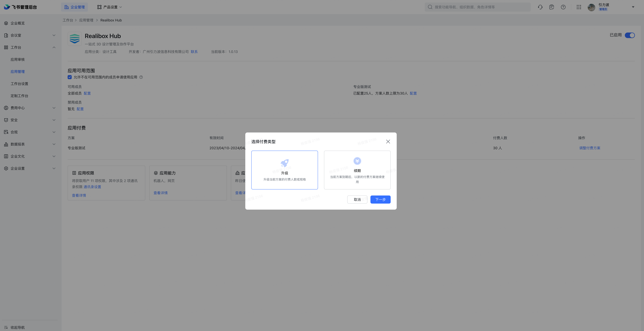644x331 pixels.
Task: Collapse the 工作台 menu chevron
Action: 54,48
